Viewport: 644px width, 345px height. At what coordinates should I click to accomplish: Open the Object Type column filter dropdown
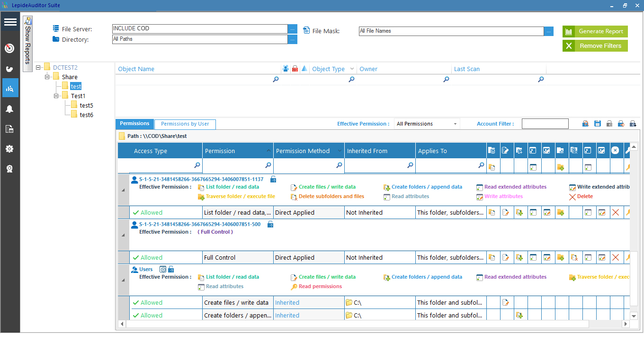[351, 69]
